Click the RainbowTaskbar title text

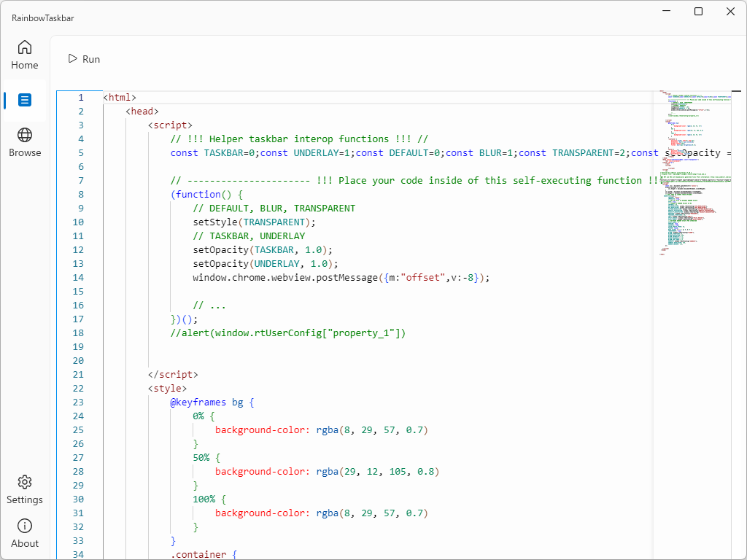(x=42, y=17)
